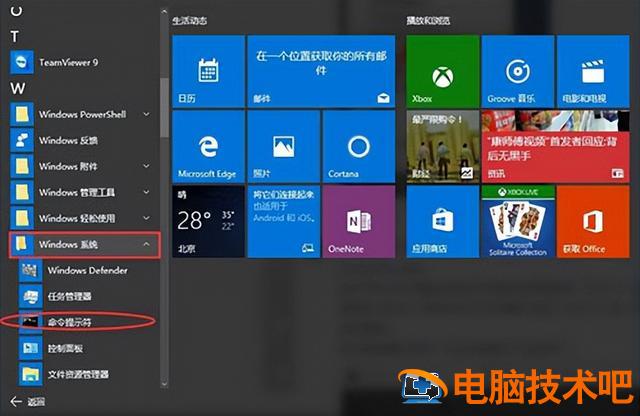Click the Windows 附件 label
This screenshot has height=416, width=640.
pos(68,166)
